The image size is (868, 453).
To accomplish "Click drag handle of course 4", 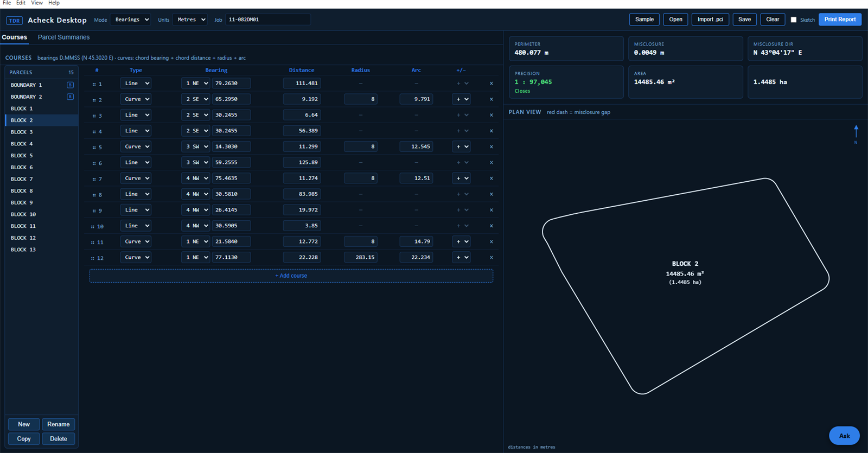I will point(94,132).
